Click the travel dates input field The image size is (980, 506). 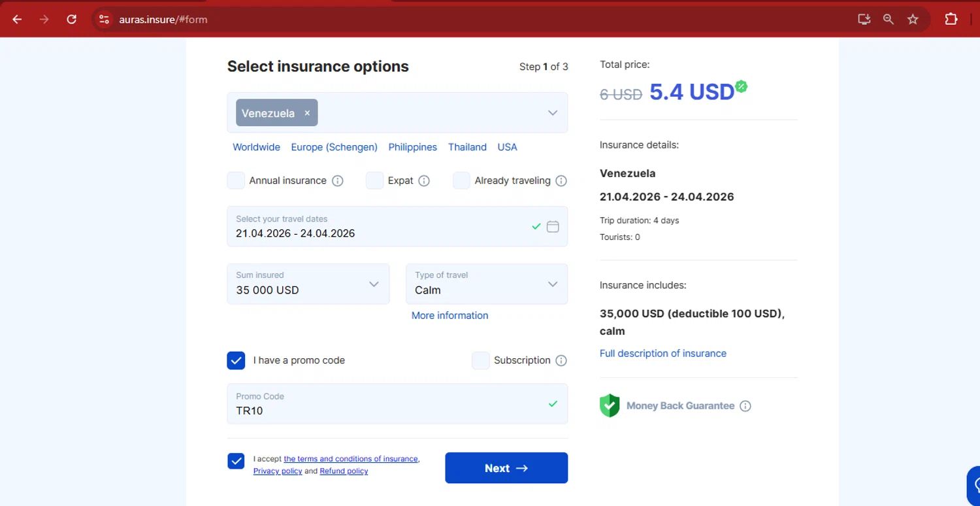[x=397, y=226]
